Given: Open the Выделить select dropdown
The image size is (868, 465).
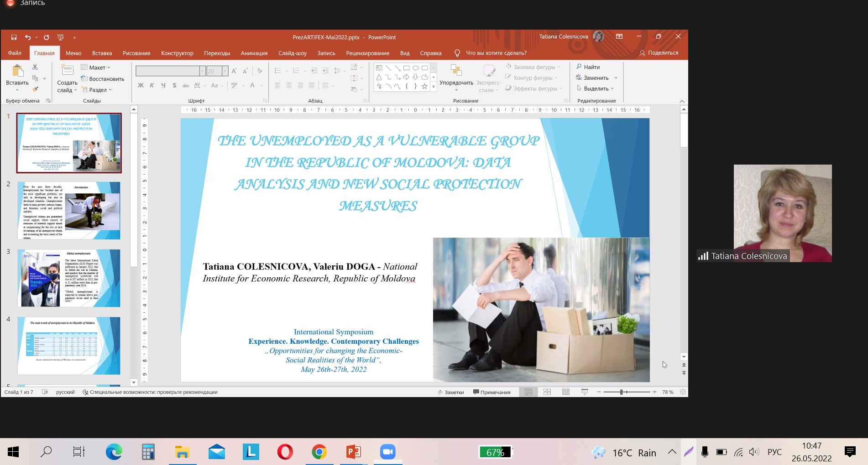Looking at the screenshot, I should point(596,89).
